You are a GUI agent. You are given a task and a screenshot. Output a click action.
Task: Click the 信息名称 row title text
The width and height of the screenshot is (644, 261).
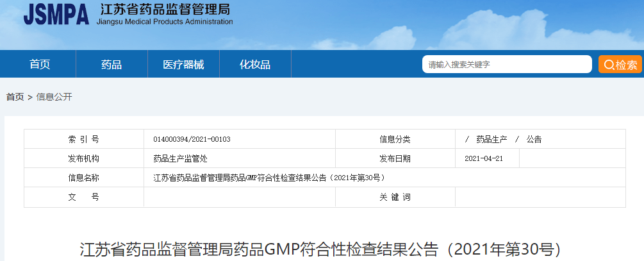[269, 178]
